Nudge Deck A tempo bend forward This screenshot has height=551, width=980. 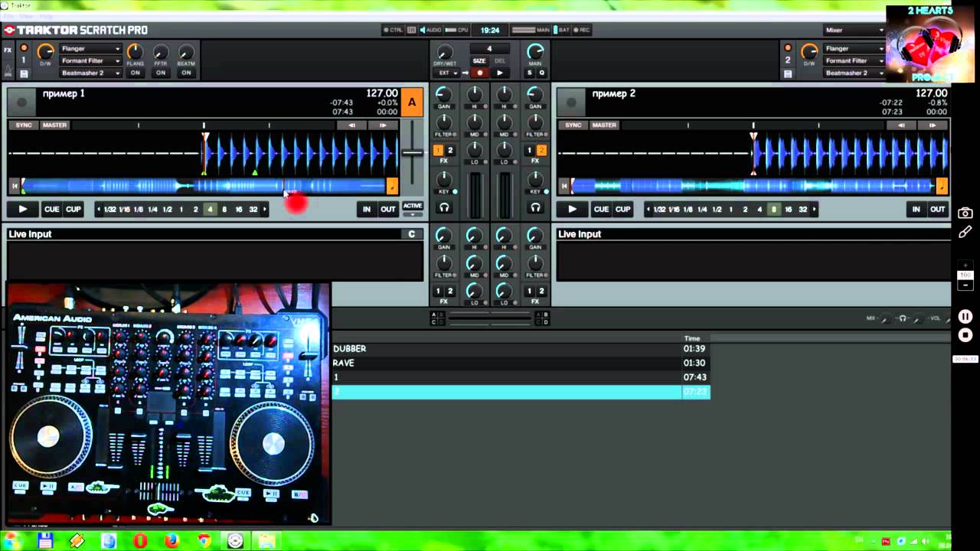(x=383, y=125)
